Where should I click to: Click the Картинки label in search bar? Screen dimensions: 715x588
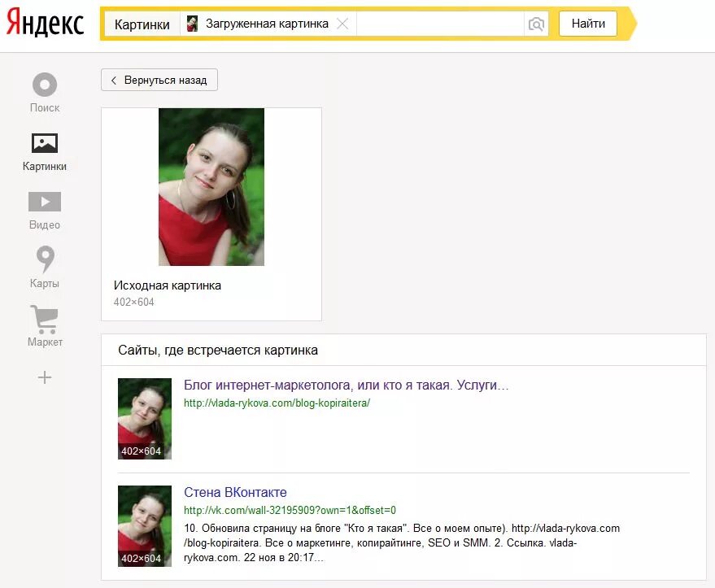(142, 24)
